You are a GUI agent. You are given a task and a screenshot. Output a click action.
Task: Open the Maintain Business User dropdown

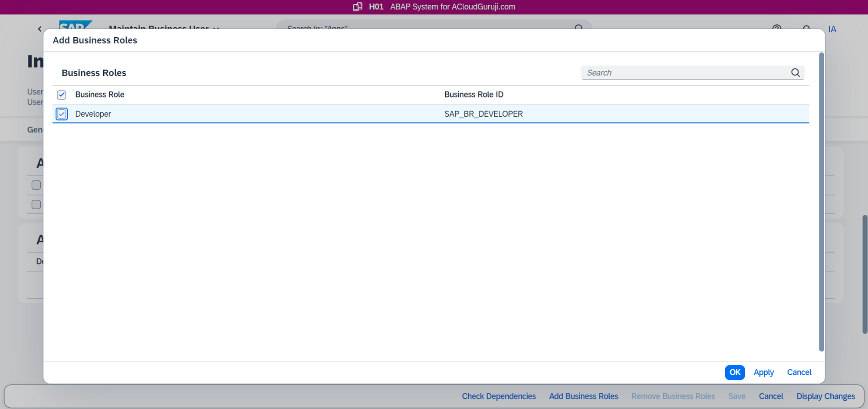tap(216, 28)
